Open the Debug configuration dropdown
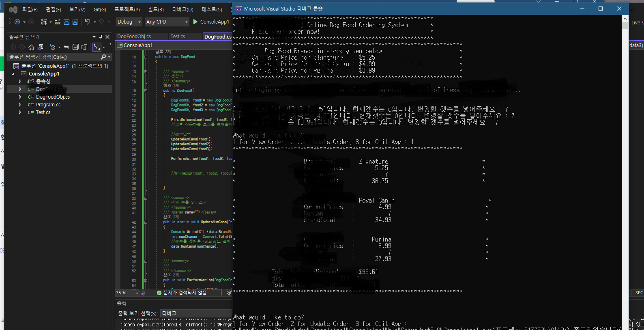 click(x=129, y=22)
